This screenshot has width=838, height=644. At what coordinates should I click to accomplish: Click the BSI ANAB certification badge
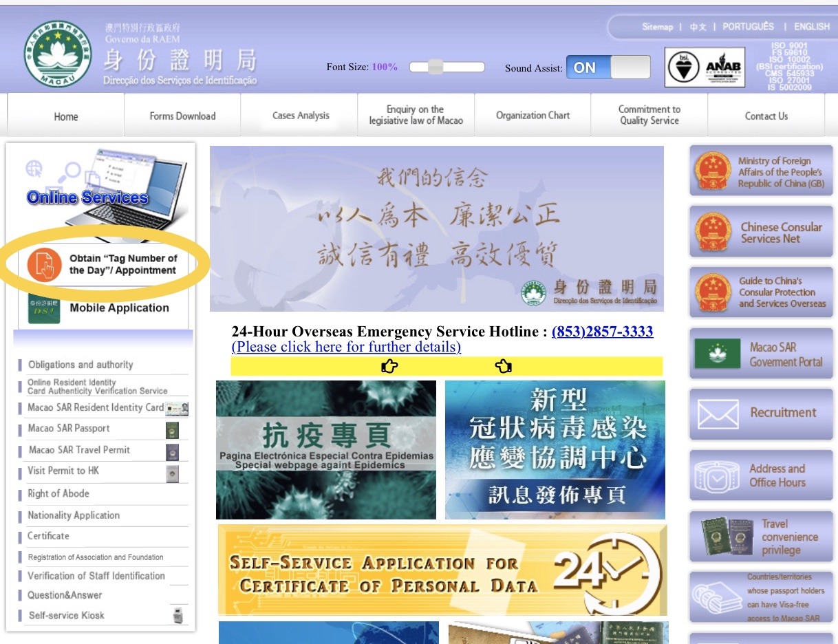tap(705, 67)
